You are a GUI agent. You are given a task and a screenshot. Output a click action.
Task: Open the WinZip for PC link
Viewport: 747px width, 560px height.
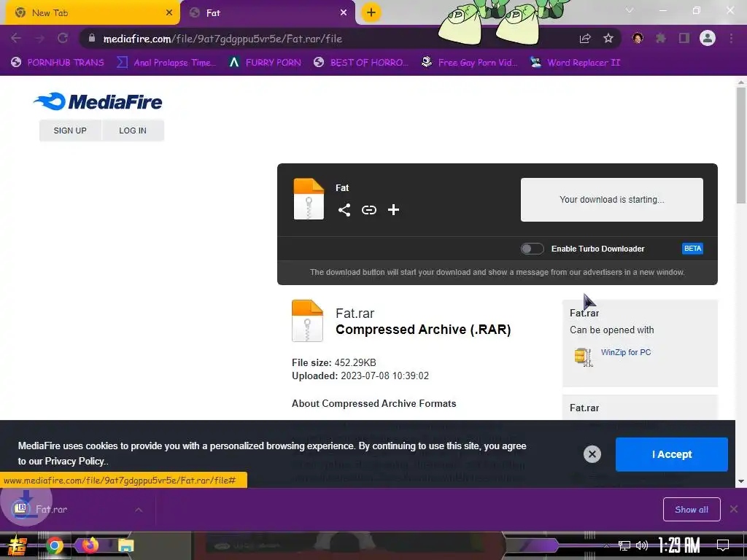coord(625,352)
